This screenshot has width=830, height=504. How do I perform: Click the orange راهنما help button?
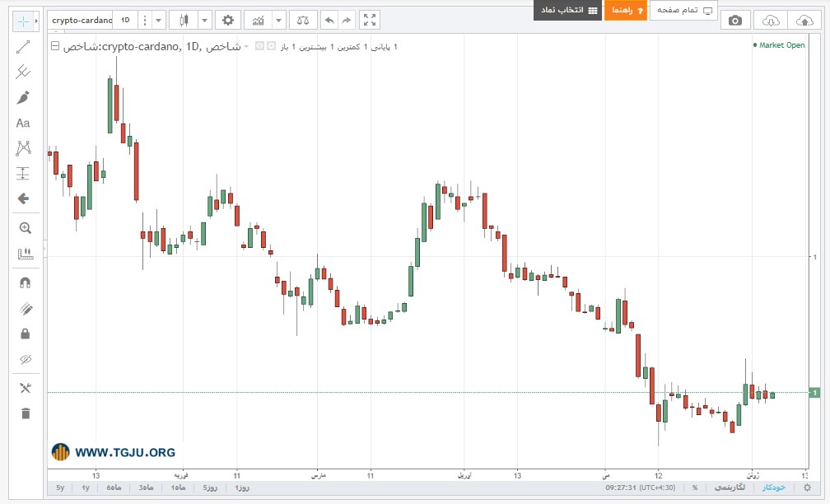626,10
